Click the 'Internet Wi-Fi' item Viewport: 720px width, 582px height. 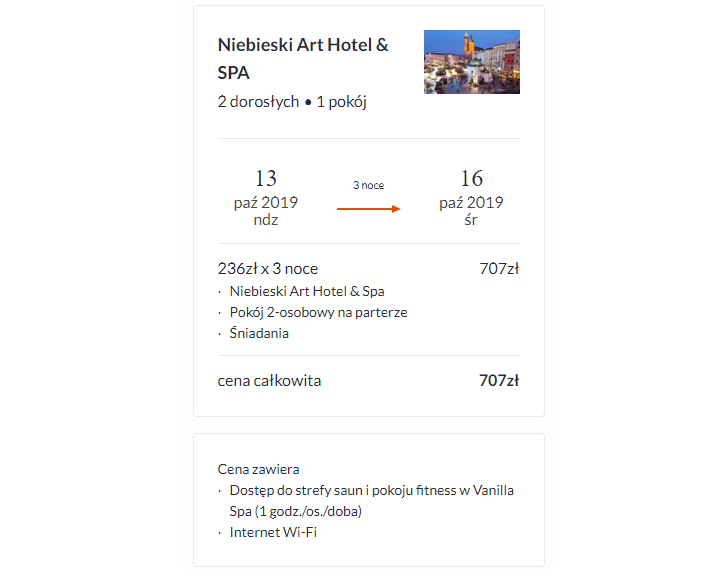click(x=273, y=532)
